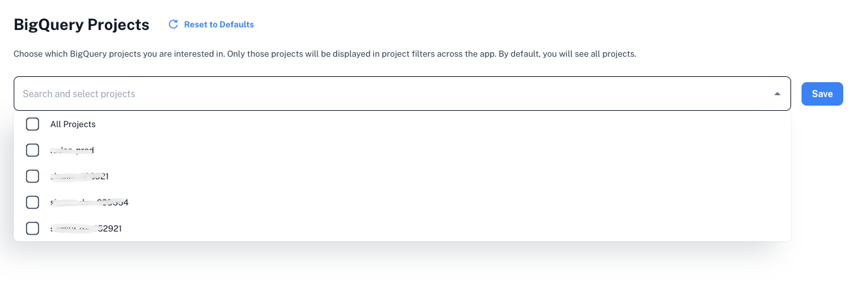Viewport: 868px width, 283px height.
Task: Collapse the project list using the dropdown arrow
Action: (x=777, y=94)
